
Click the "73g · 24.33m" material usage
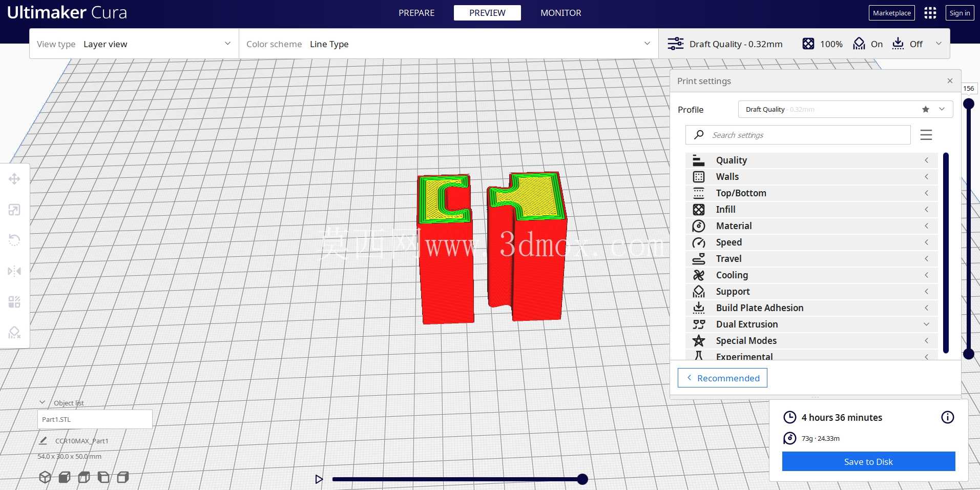(x=820, y=438)
